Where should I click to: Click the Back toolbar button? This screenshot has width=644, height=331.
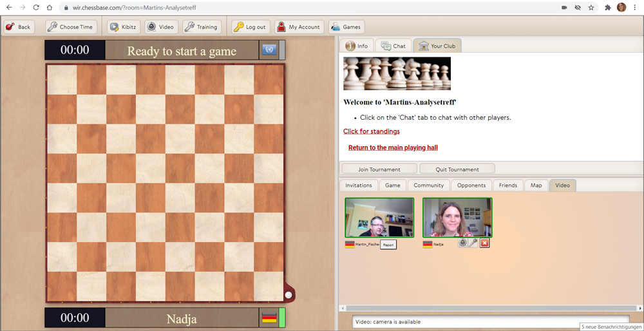18,27
